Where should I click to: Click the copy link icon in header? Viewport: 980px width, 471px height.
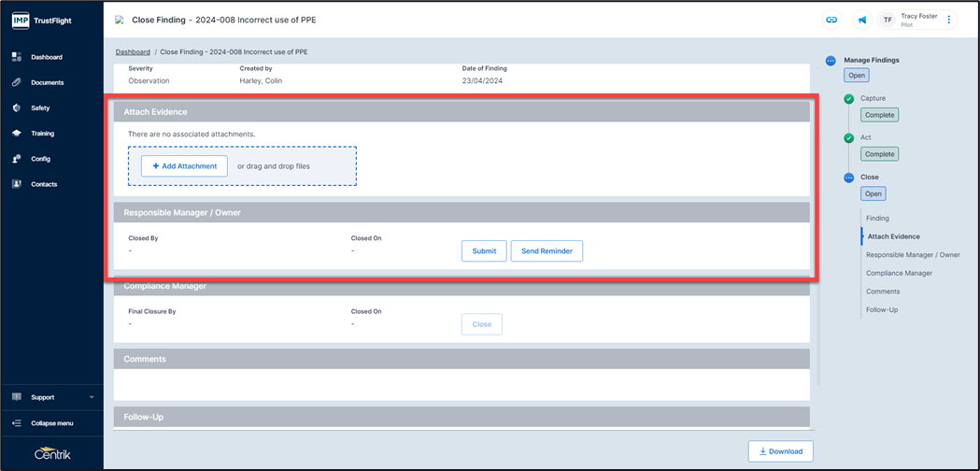tap(831, 20)
